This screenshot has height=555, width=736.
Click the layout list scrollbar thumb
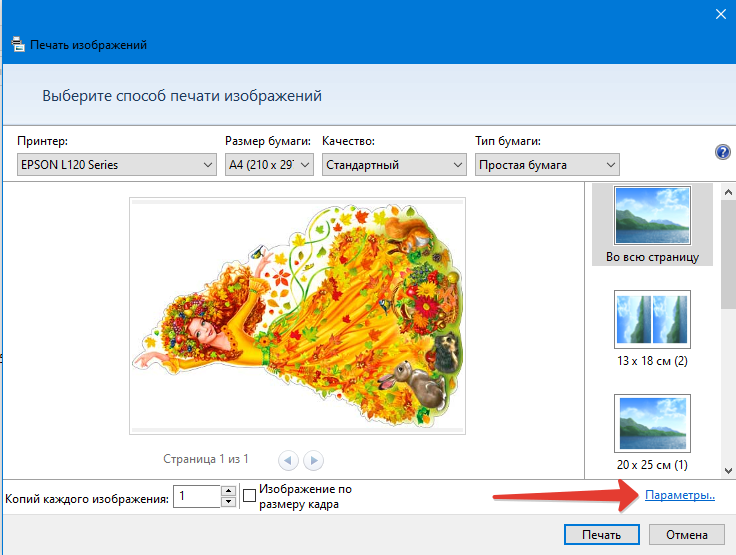(x=728, y=254)
